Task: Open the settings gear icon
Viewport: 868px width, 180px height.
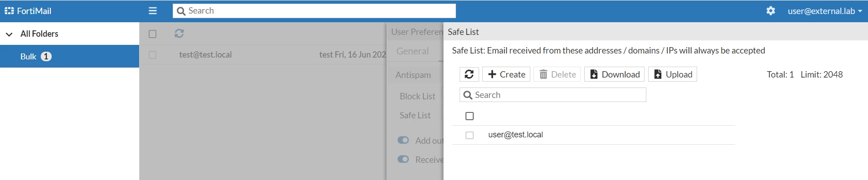Action: pos(771,11)
